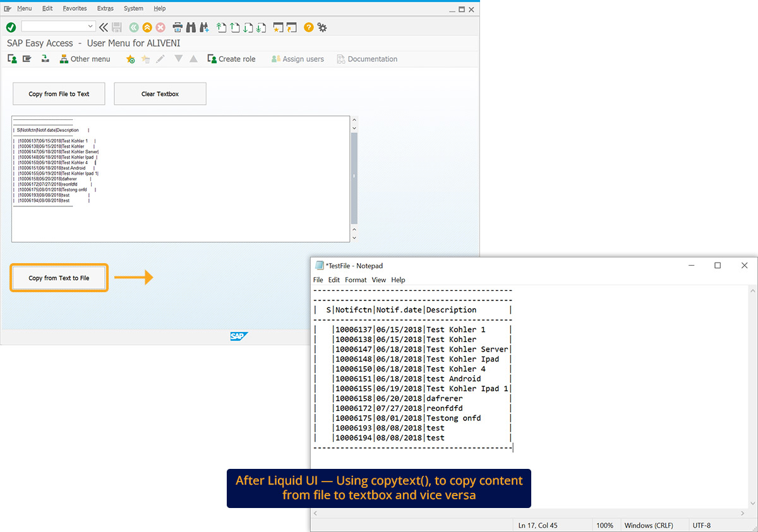The width and height of the screenshot is (758, 532).
Task: Open Notepad View menu
Action: tap(379, 280)
